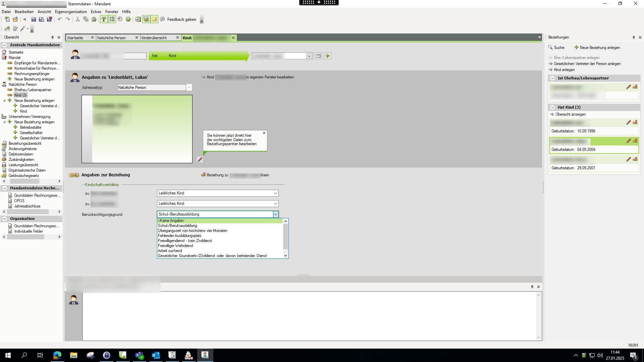Remove relationship to child born 29.09.2001

click(635, 159)
